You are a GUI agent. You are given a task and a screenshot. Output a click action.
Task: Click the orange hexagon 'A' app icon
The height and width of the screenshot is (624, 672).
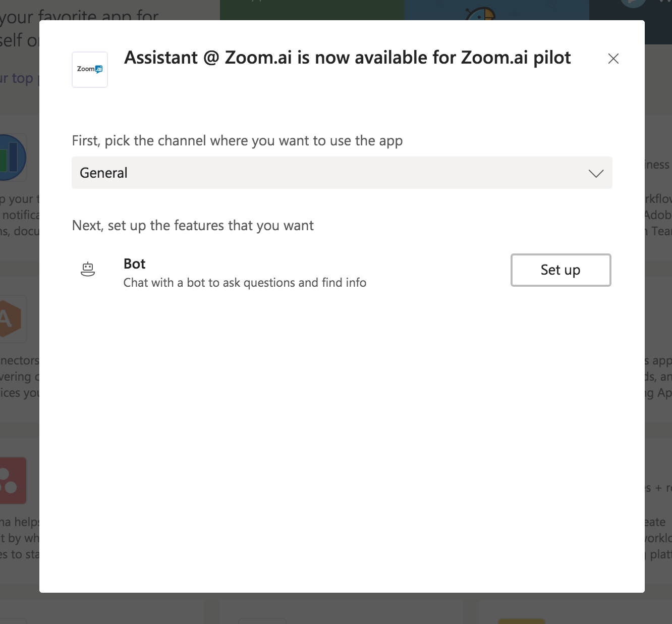11,320
